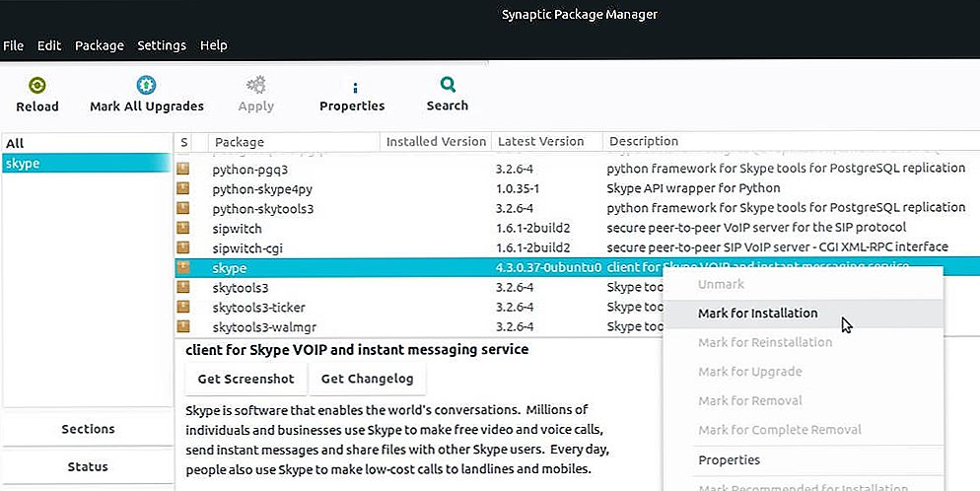Sort by Latest Version column header
Screen dimensions: 980x491
coord(547,142)
